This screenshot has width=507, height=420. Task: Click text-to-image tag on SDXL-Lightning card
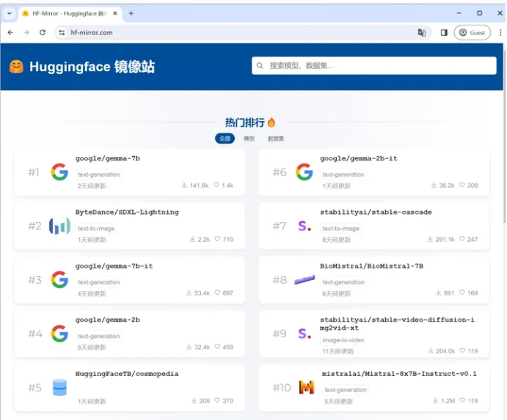[x=96, y=229]
